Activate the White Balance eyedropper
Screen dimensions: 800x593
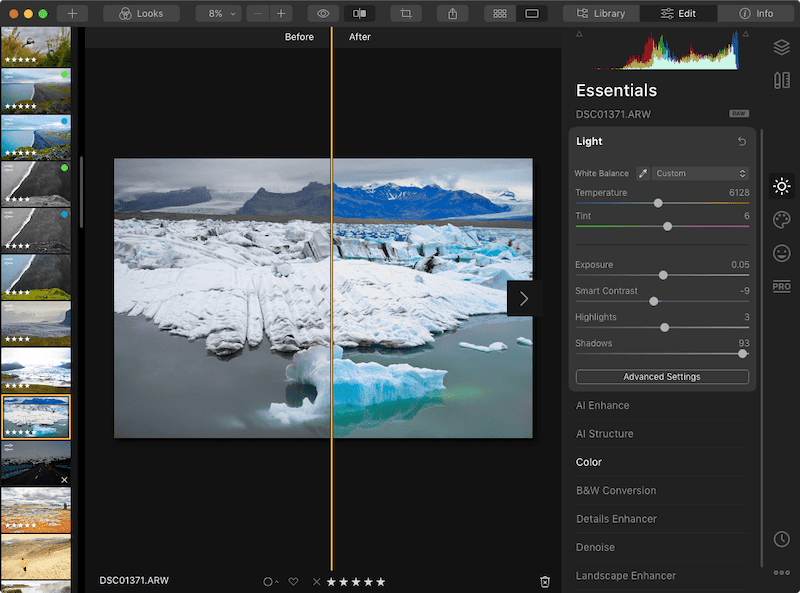click(642, 172)
